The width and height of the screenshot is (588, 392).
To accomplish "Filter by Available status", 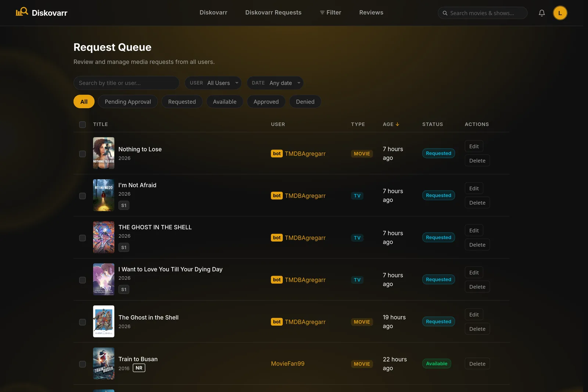I will pos(225,102).
